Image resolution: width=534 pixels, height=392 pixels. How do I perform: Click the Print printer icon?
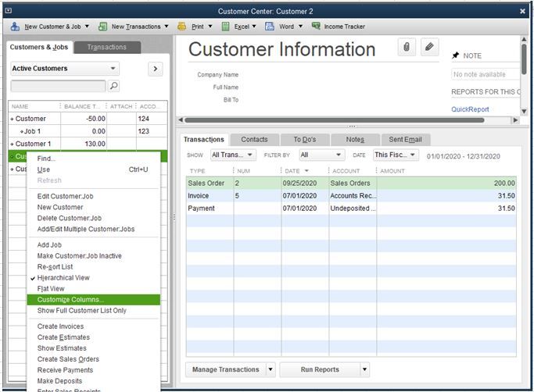click(x=182, y=27)
